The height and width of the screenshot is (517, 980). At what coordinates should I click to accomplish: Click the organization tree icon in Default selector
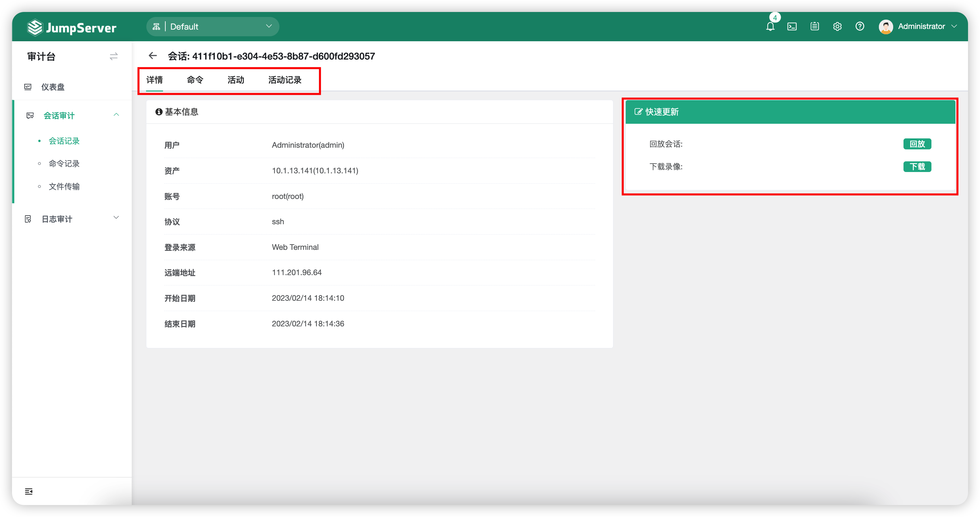[x=156, y=27]
